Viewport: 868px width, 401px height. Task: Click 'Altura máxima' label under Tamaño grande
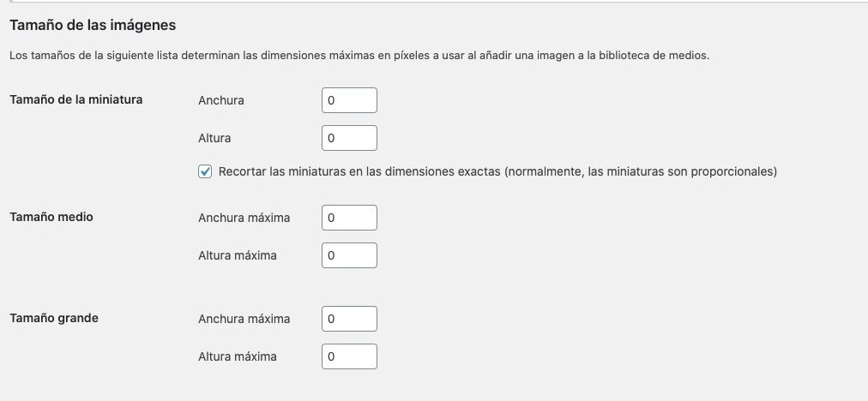(238, 356)
